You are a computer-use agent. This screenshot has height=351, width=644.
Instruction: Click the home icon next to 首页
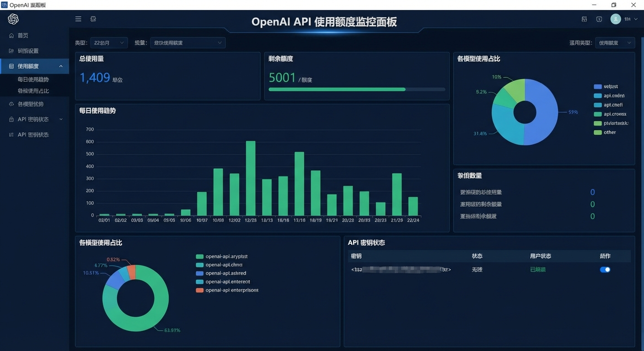(11, 36)
